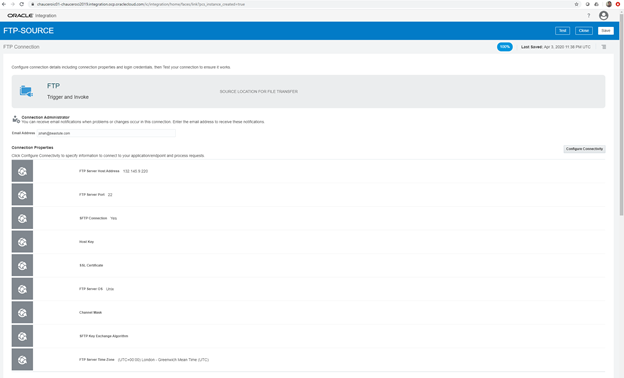
Task: Click the FTP Server OS value Unix
Action: (x=110, y=289)
